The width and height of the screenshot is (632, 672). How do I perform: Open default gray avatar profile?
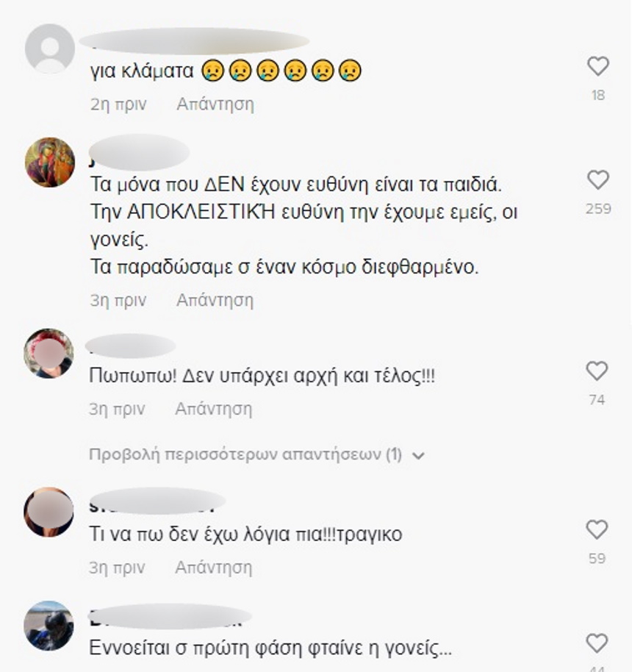coord(50,49)
